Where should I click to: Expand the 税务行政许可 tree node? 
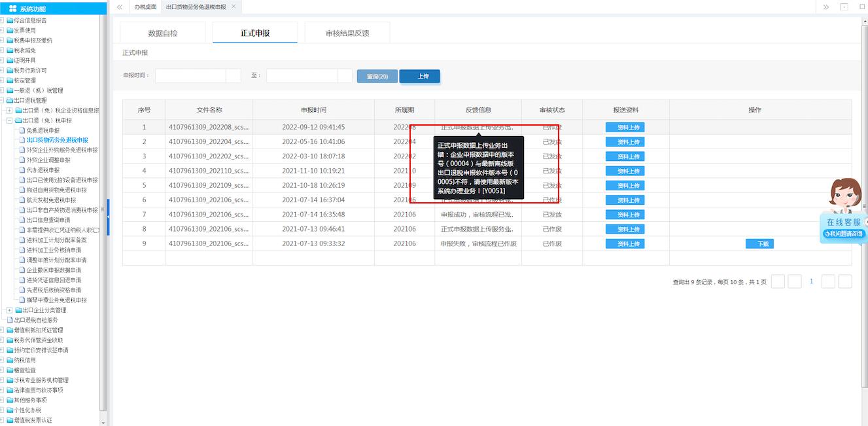pyautogui.click(x=3, y=71)
